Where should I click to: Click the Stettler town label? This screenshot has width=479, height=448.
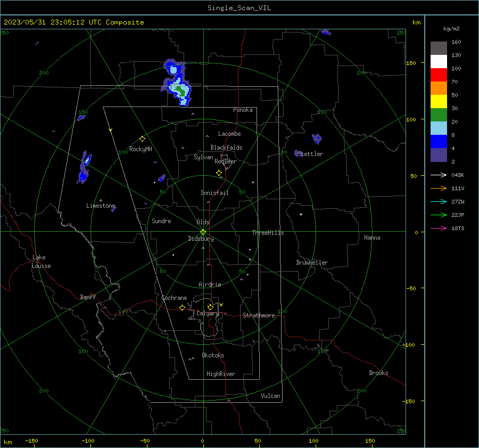click(x=310, y=154)
